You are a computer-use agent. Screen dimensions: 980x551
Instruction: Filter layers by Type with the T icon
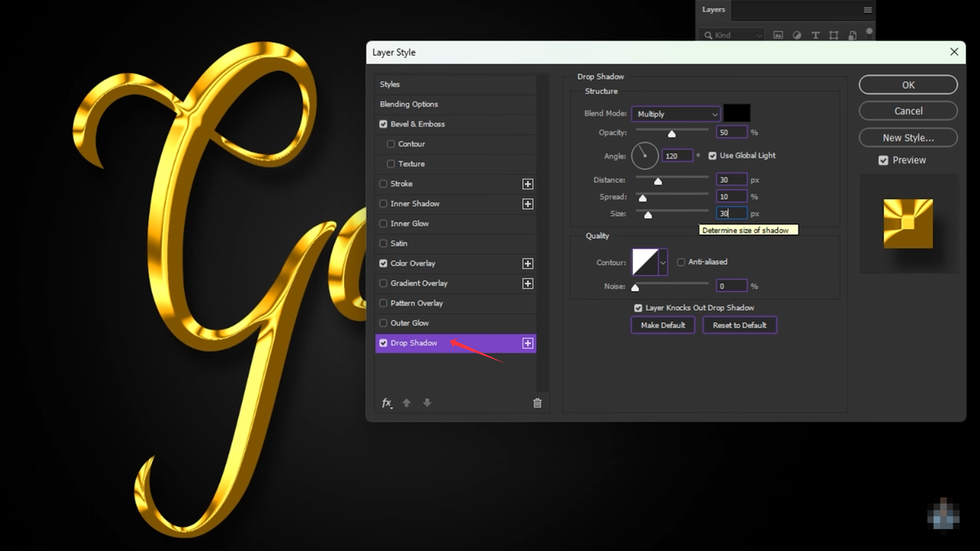pos(816,35)
